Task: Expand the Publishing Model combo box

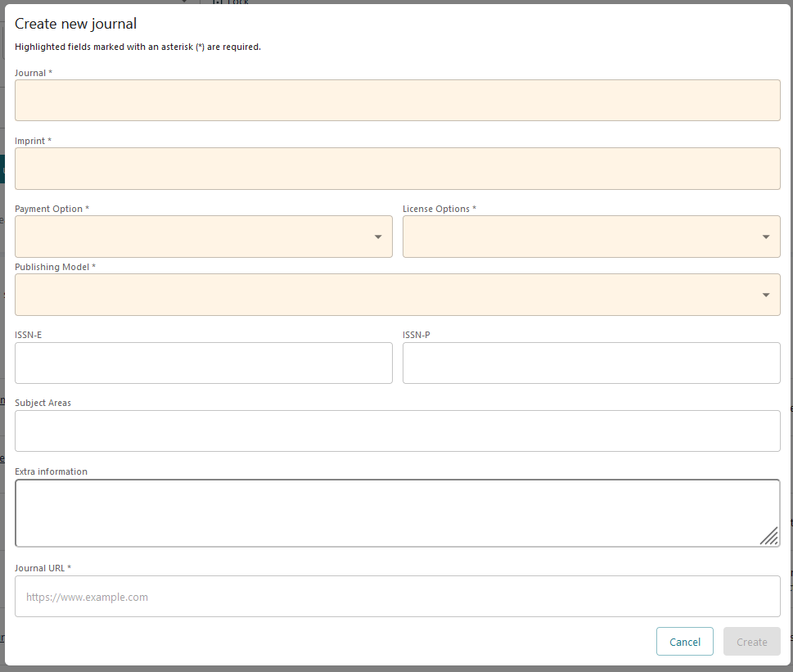Action: [397, 294]
